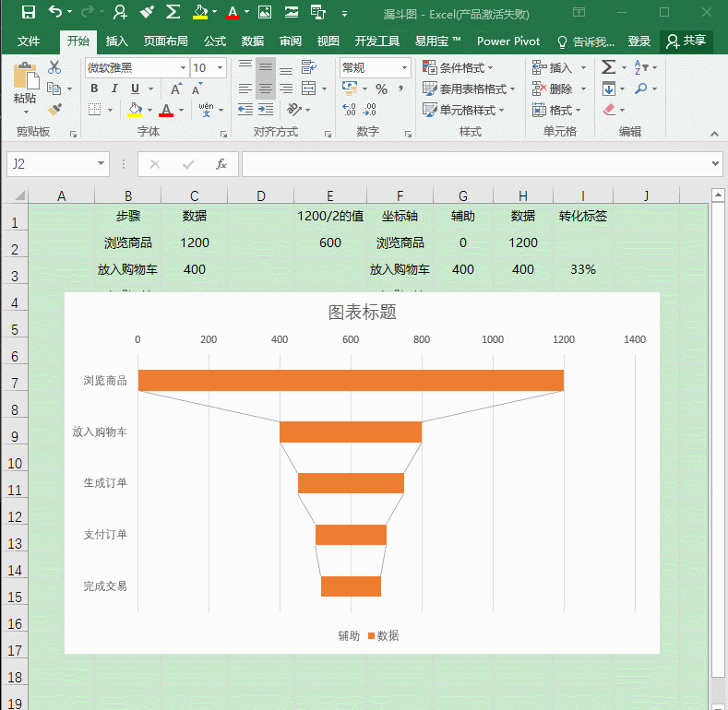Toggle align text right
This screenshot has height=710, width=728.
(286, 89)
